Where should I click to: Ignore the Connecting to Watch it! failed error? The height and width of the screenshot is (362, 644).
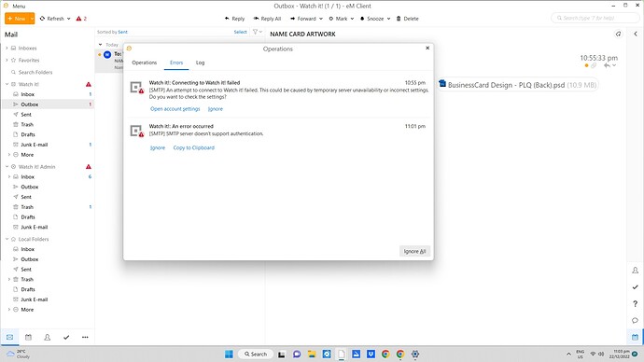click(x=216, y=109)
